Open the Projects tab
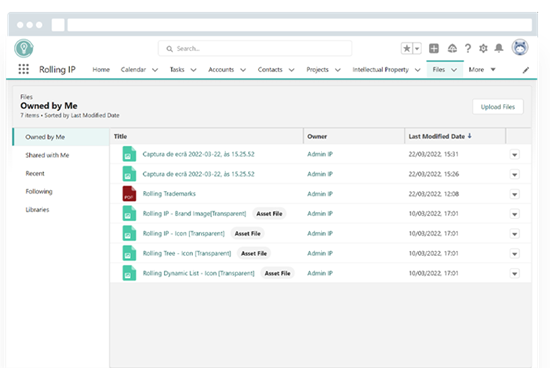This screenshot has width=550, height=368. (317, 69)
